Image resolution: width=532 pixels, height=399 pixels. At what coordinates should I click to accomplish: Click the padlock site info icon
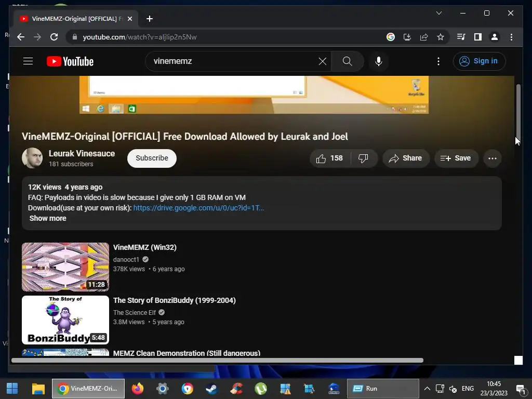75,37
